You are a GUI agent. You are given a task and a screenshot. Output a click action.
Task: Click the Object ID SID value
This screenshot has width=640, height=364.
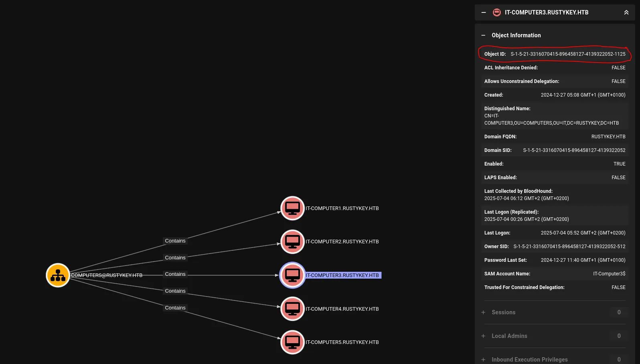[567, 54]
